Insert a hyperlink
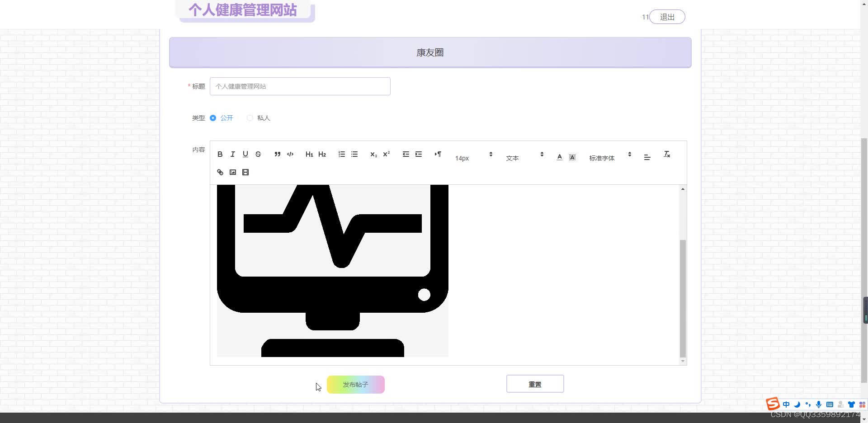 [220, 172]
